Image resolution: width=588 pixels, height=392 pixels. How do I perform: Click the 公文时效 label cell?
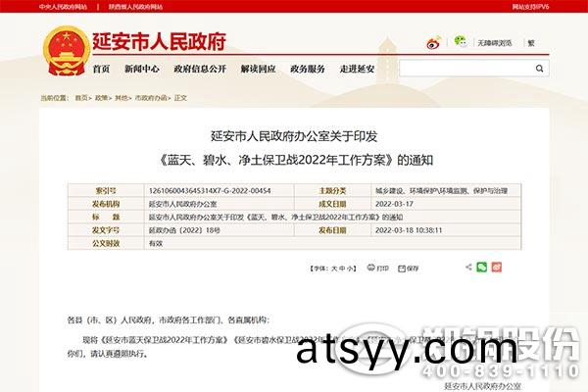click(x=106, y=243)
